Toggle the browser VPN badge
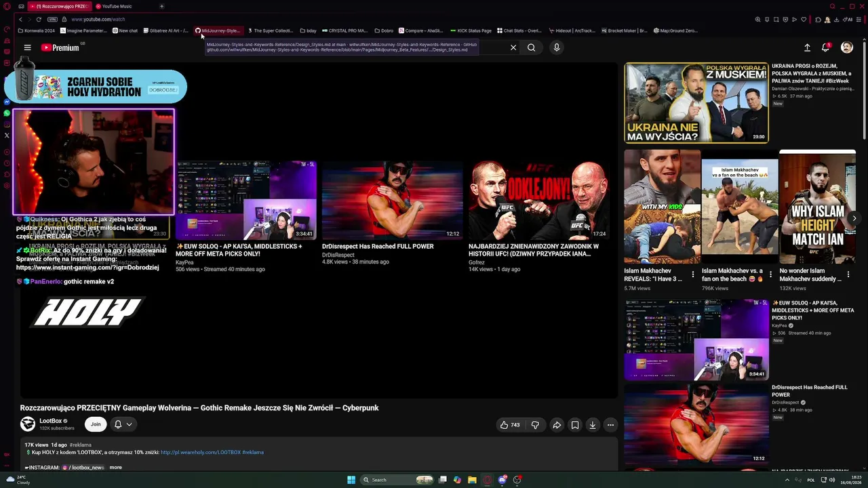This screenshot has height=488, width=868. pyautogui.click(x=52, y=19)
